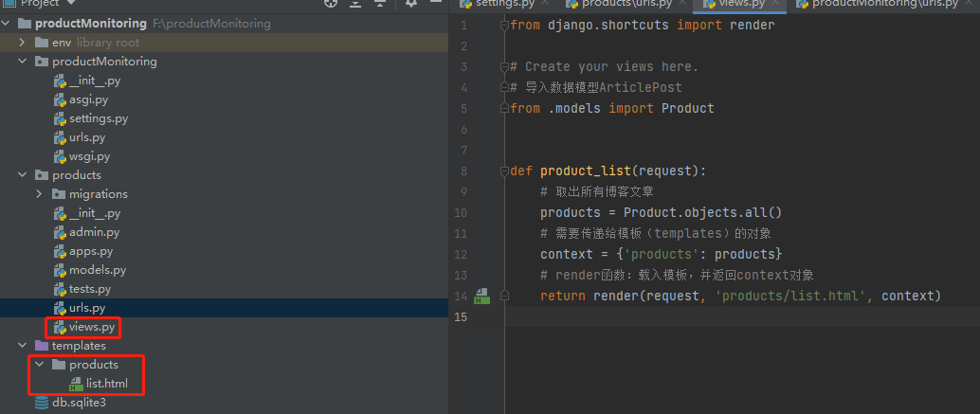Fold the import block at line 1

(504, 26)
